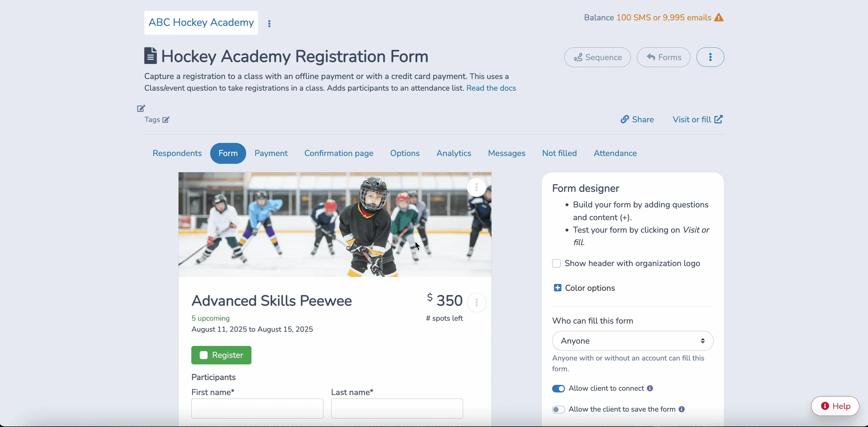Switch to the Analytics tab
Viewport: 868px width, 427px height.
pyautogui.click(x=454, y=153)
